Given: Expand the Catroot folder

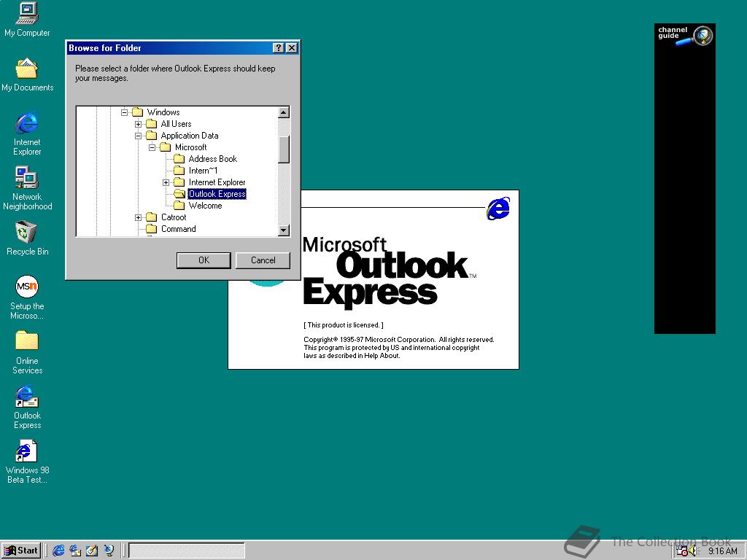Looking at the screenshot, I should (x=138, y=218).
